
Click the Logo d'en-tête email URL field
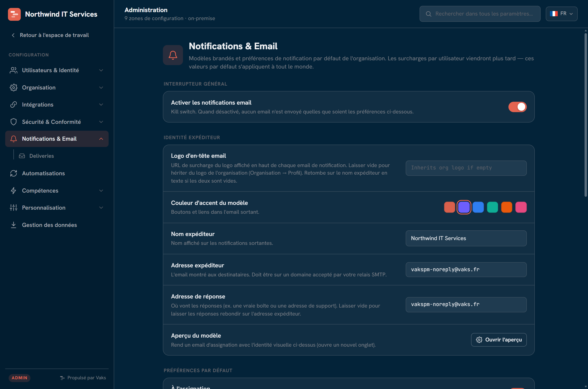pos(466,168)
